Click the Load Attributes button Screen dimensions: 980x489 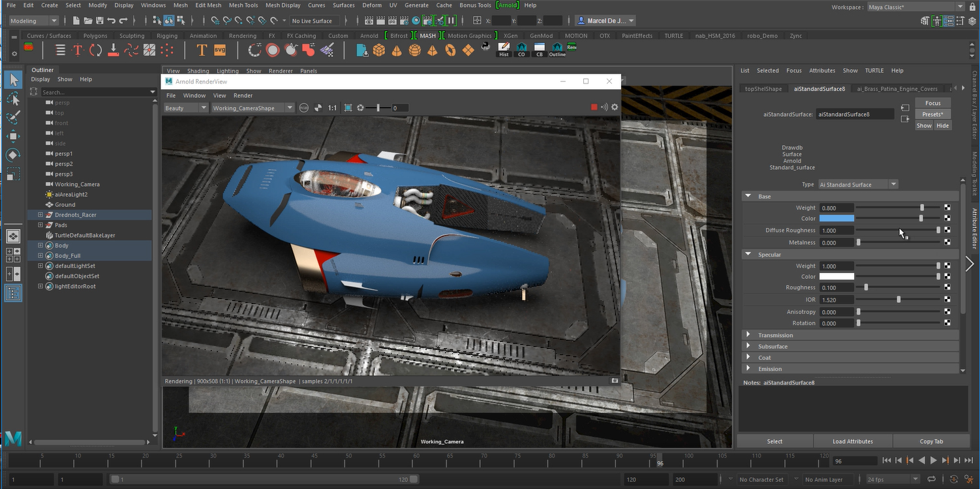click(853, 441)
